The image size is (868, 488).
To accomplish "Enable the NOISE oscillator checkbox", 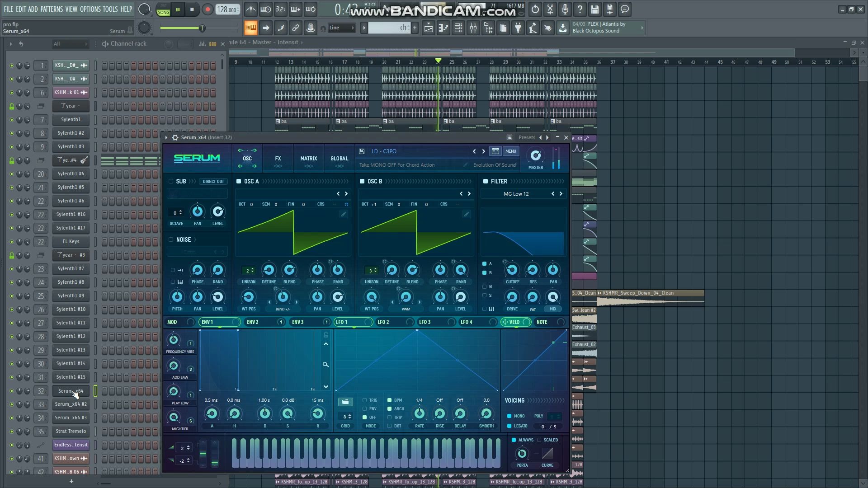I will (x=171, y=239).
